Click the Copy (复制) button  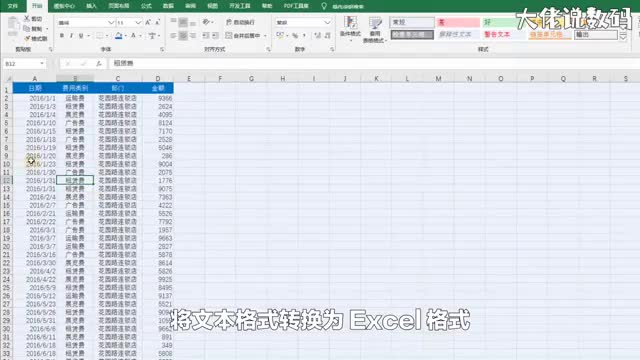pyautogui.click(x=33, y=29)
